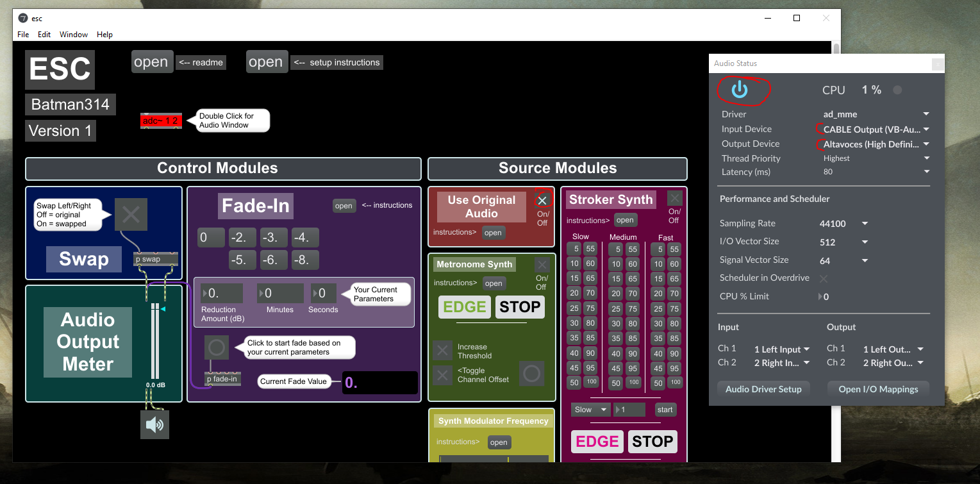The image size is (980, 484).
Task: Select the -3. preset in Fade-In
Action: click(274, 238)
